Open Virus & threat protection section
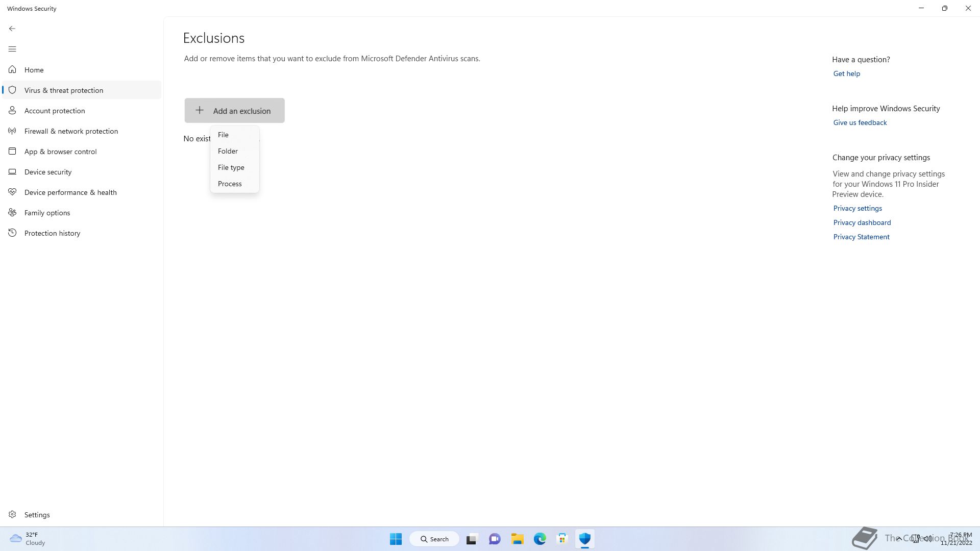The height and width of the screenshot is (551, 980). pyautogui.click(x=82, y=90)
